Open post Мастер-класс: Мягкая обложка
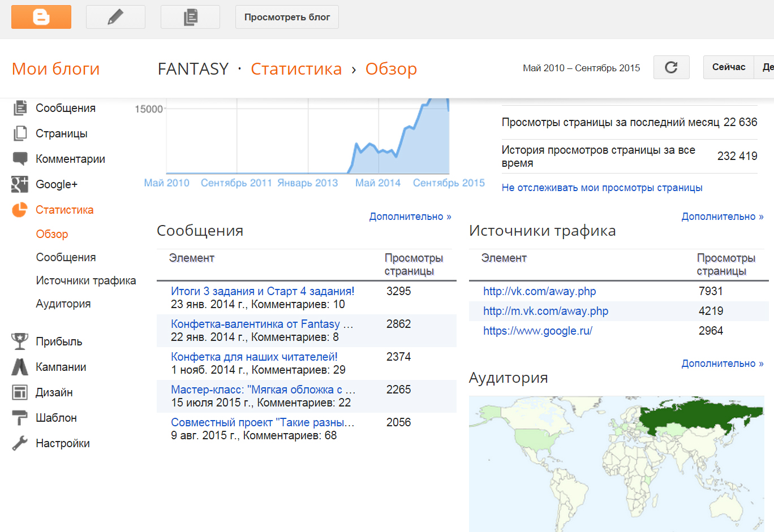774x532 pixels. tap(263, 390)
